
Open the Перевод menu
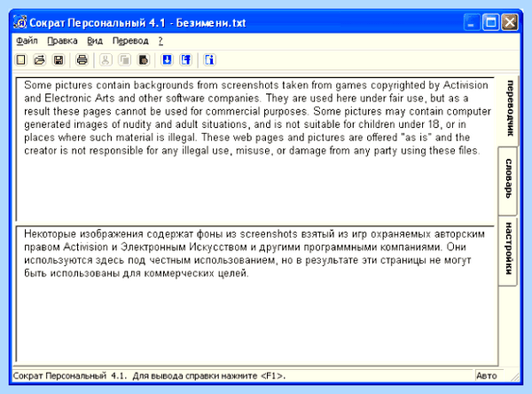(x=130, y=41)
